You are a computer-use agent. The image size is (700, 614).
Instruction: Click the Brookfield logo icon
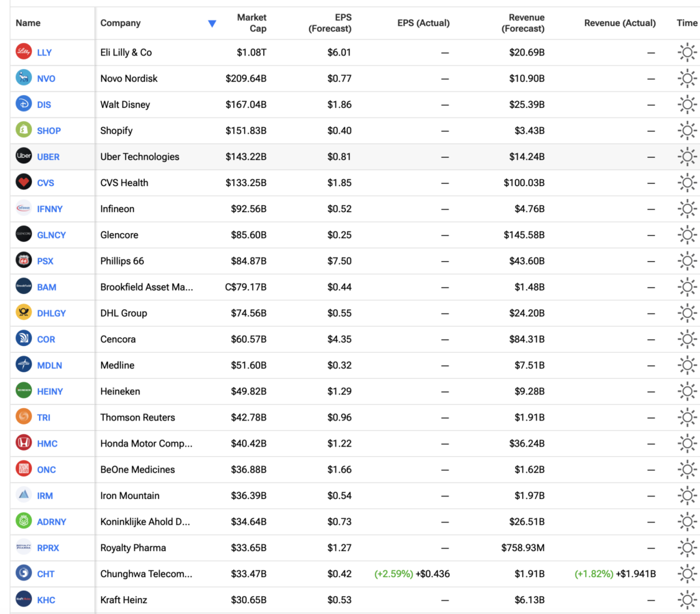click(x=24, y=286)
